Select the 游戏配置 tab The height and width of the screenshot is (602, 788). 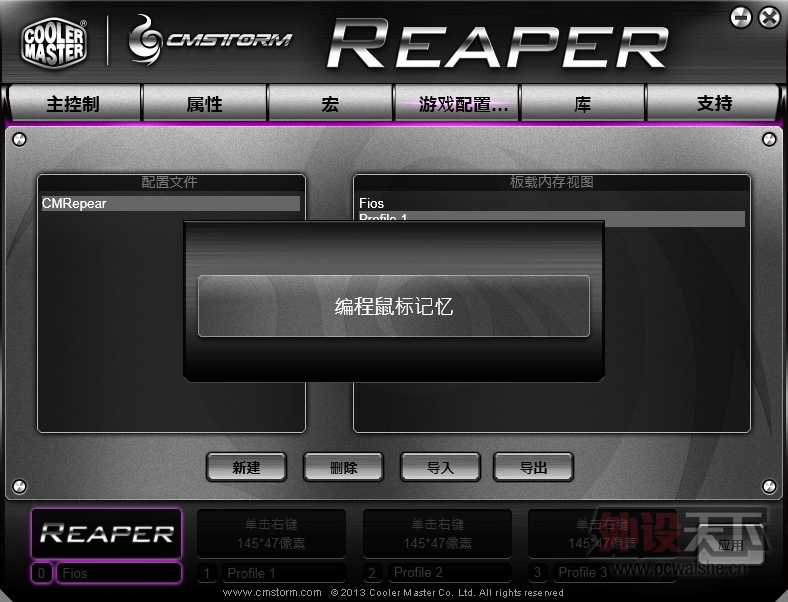coord(457,104)
